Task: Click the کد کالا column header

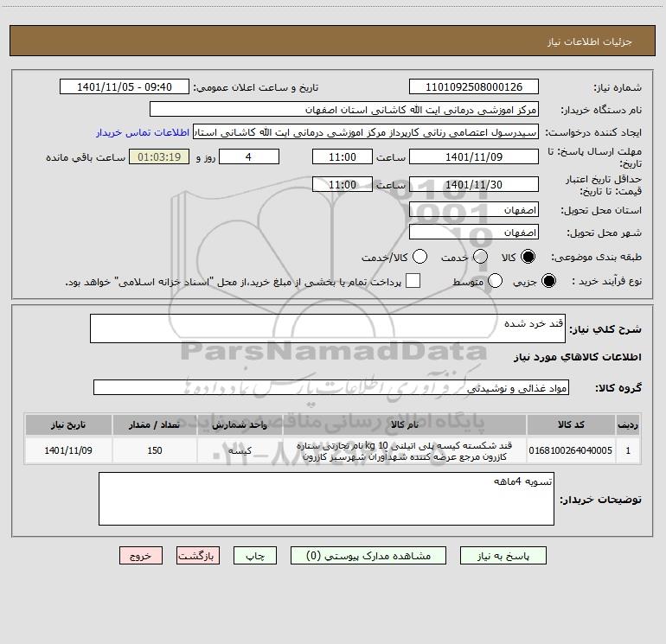Action: 571,424
